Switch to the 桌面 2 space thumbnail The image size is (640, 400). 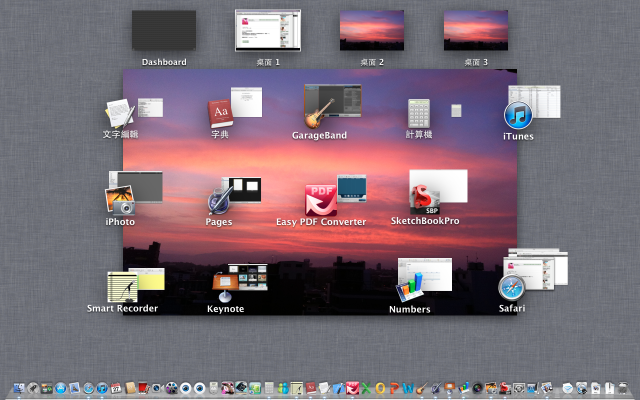click(x=372, y=31)
